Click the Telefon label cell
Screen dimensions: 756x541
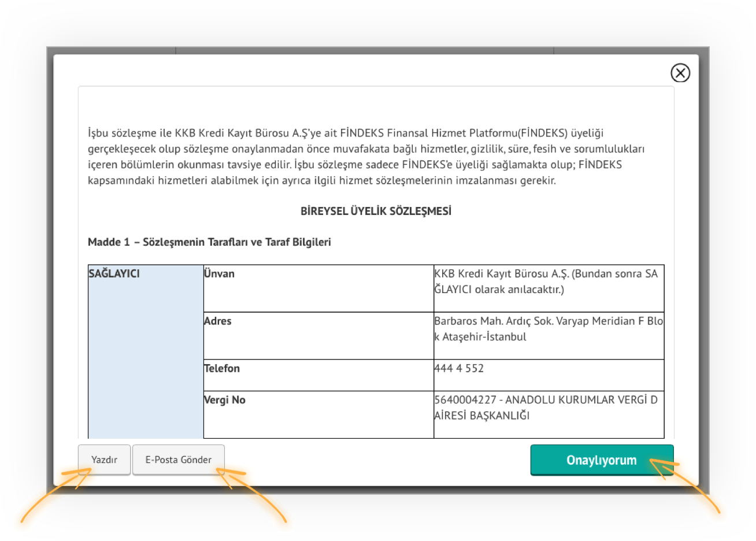tap(318, 375)
